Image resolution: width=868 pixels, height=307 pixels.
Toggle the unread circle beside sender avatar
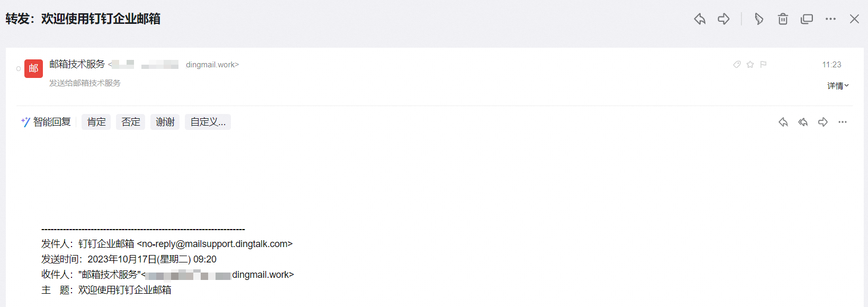[19, 68]
